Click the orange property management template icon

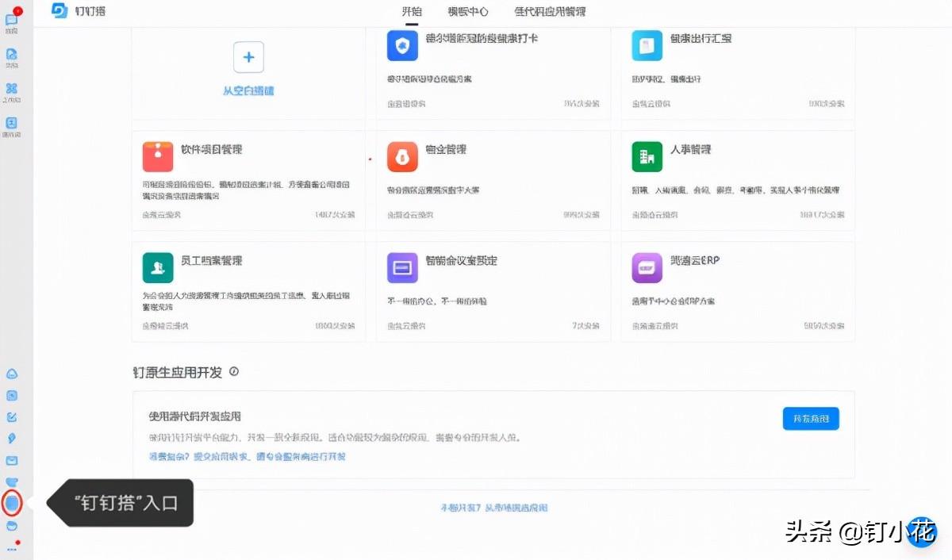tap(402, 157)
